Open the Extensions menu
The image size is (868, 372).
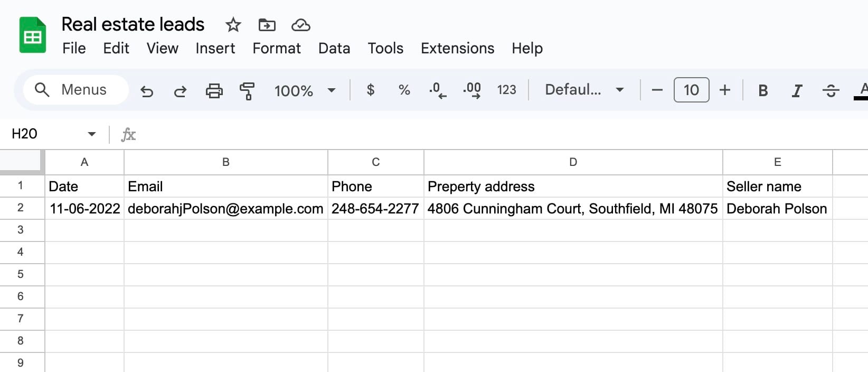(457, 49)
